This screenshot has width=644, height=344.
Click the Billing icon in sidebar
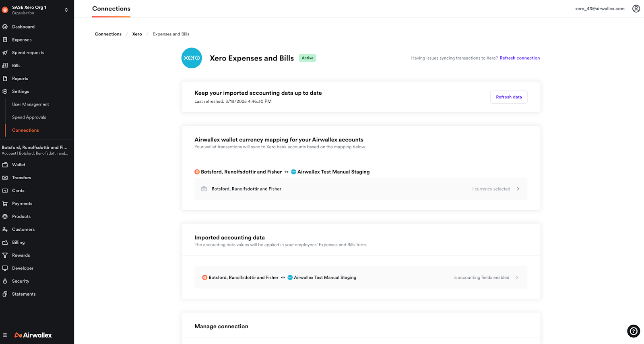pyautogui.click(x=5, y=242)
